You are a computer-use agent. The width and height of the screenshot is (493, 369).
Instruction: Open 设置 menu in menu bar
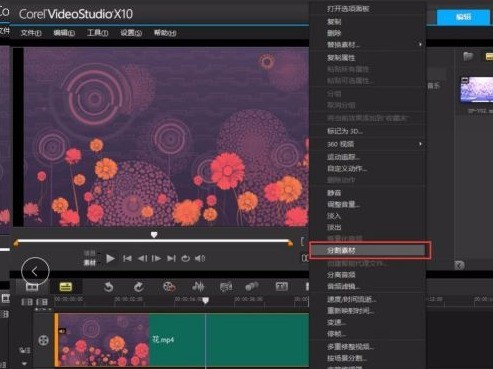coord(131,33)
